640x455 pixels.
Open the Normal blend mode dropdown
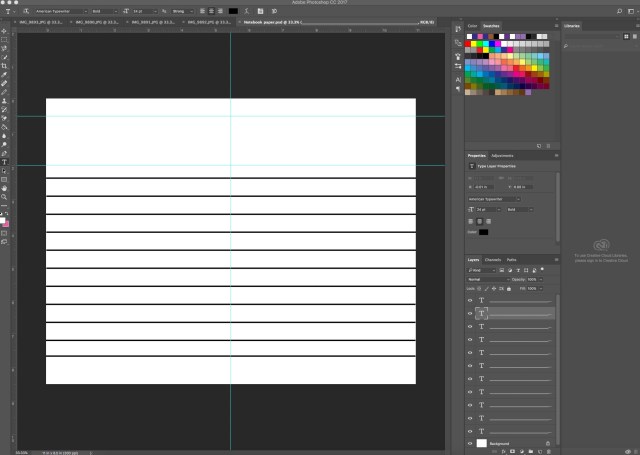point(487,279)
